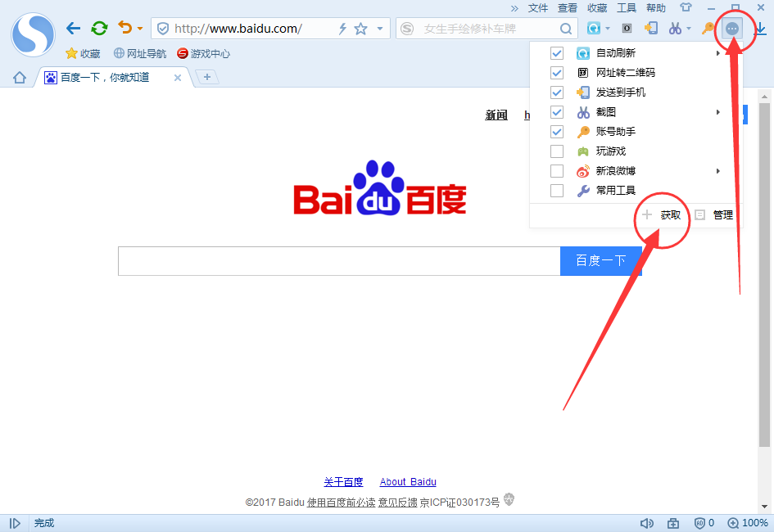774x532 pixels.
Task: Open the 使用百度前必读 link
Action: tap(341, 502)
